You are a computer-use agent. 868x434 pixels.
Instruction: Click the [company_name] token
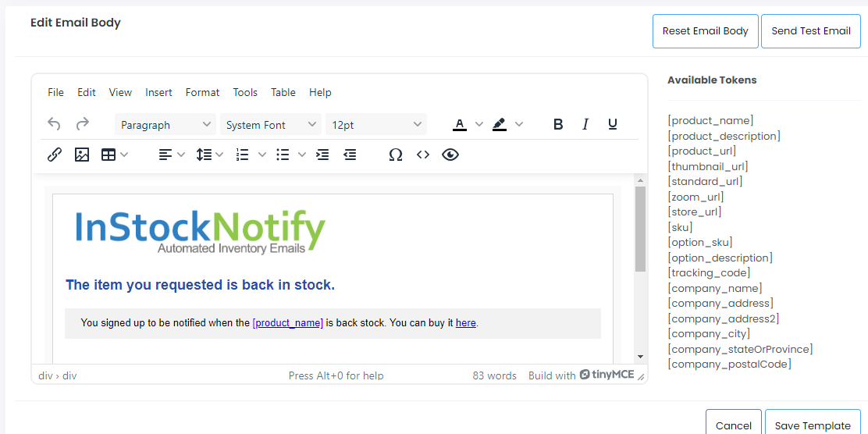715,288
